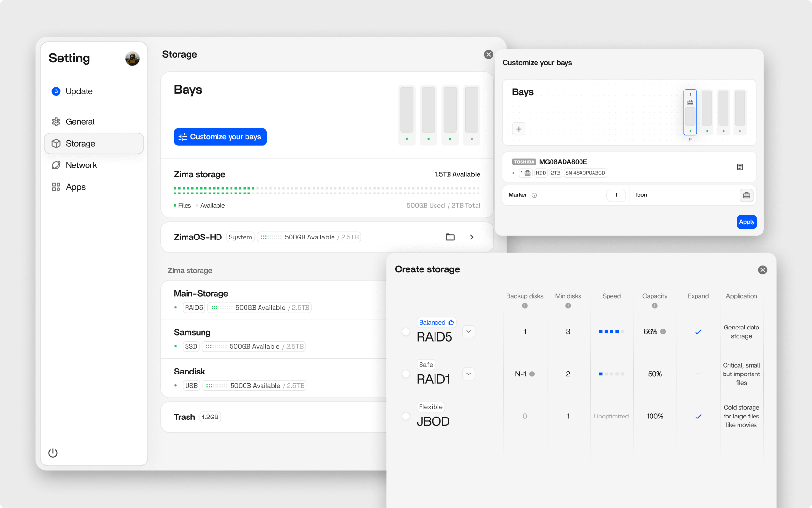Click the RAID5 speed indicator bar

click(x=611, y=332)
